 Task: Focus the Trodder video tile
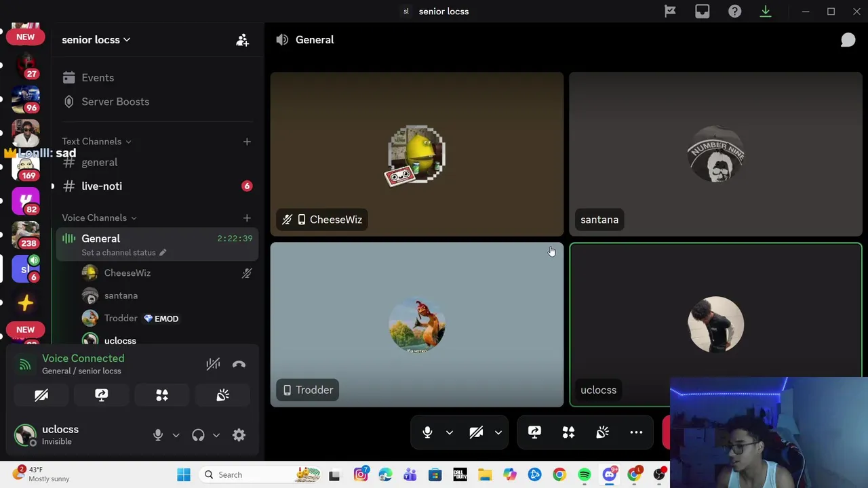tap(417, 325)
